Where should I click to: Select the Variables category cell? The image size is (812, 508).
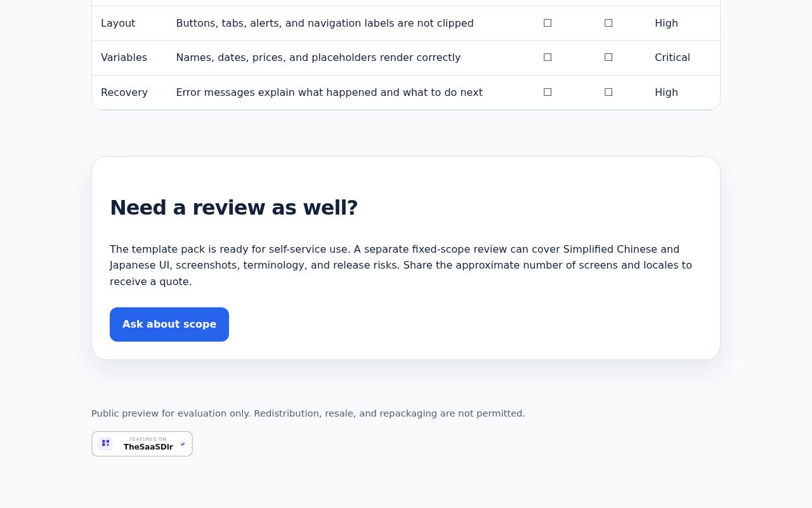[x=124, y=57]
